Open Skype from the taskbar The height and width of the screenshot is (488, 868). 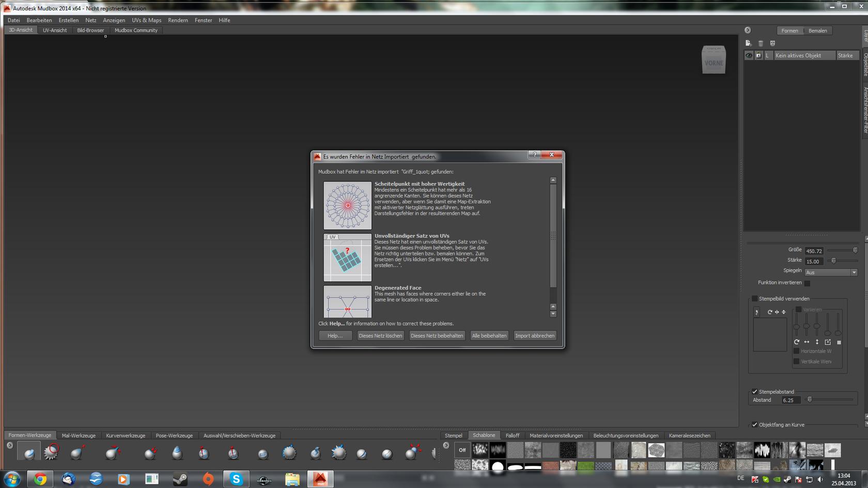[x=236, y=479]
